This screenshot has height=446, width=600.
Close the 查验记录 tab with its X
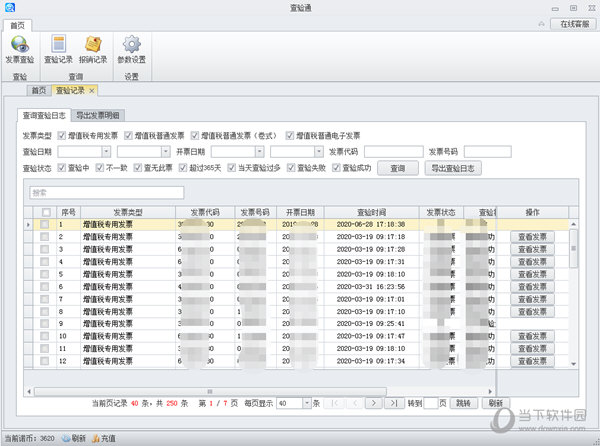pos(92,90)
